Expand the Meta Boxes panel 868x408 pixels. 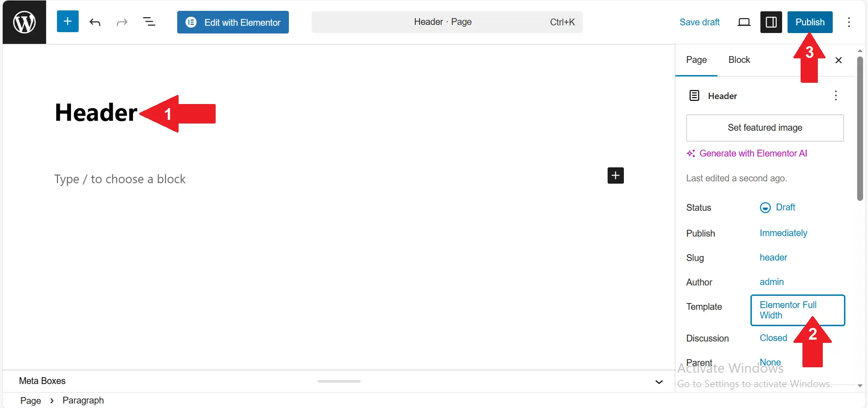click(659, 381)
